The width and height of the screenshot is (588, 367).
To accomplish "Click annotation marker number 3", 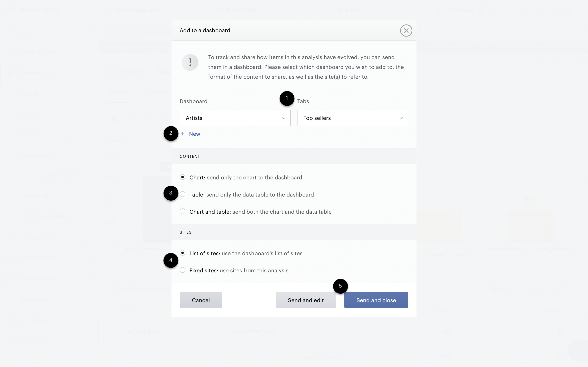I will [x=171, y=193].
